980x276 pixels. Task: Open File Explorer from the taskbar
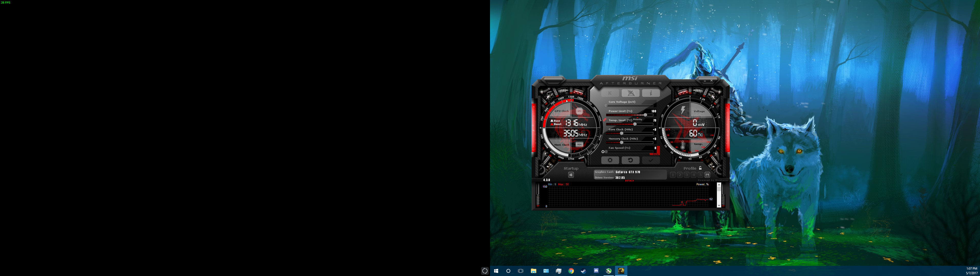pyautogui.click(x=533, y=271)
